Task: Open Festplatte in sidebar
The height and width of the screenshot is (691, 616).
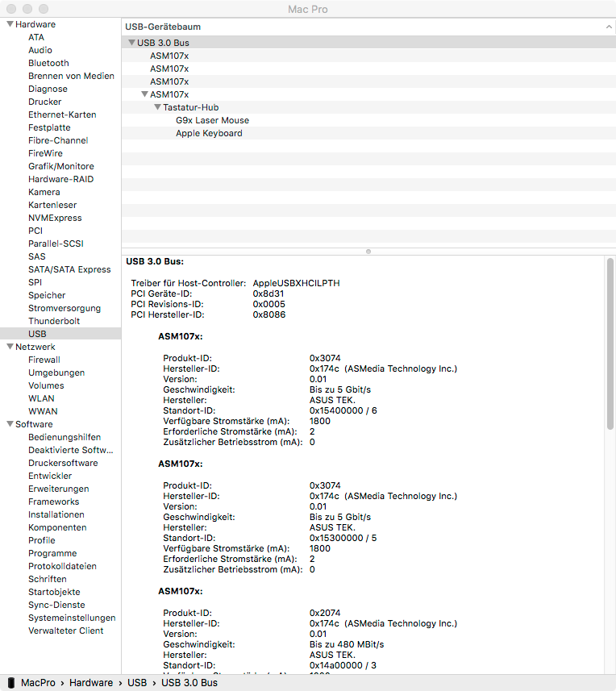Action: 49,127
